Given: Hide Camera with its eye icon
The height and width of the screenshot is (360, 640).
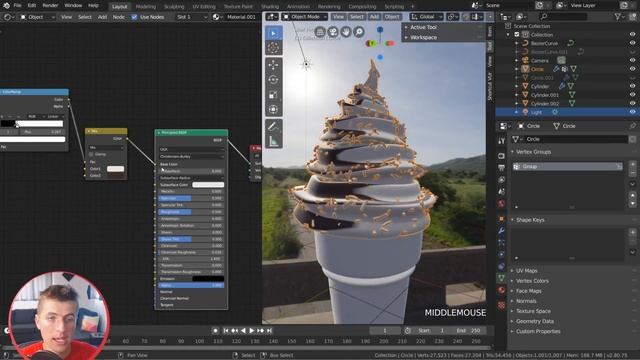Looking at the screenshot, I should click(x=633, y=60).
